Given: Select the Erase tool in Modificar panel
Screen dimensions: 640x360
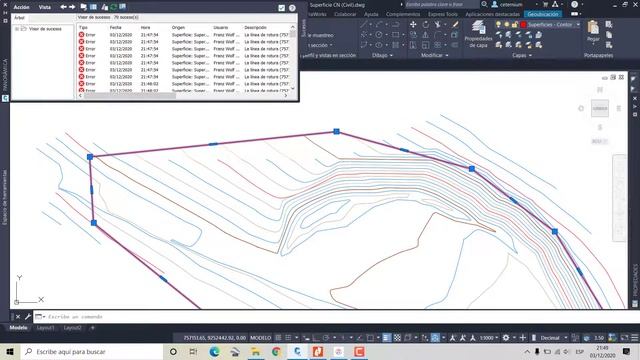Looking at the screenshot, I should pyautogui.click(x=455, y=24).
